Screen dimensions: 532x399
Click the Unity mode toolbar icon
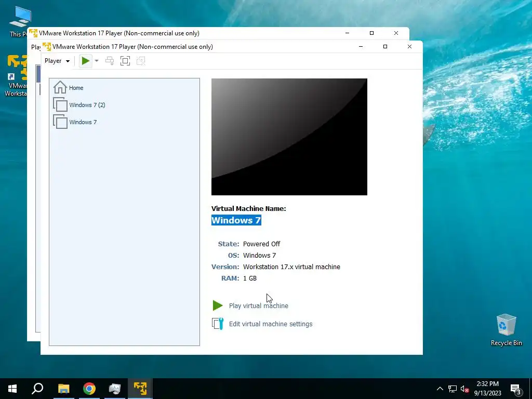pyautogui.click(x=141, y=61)
